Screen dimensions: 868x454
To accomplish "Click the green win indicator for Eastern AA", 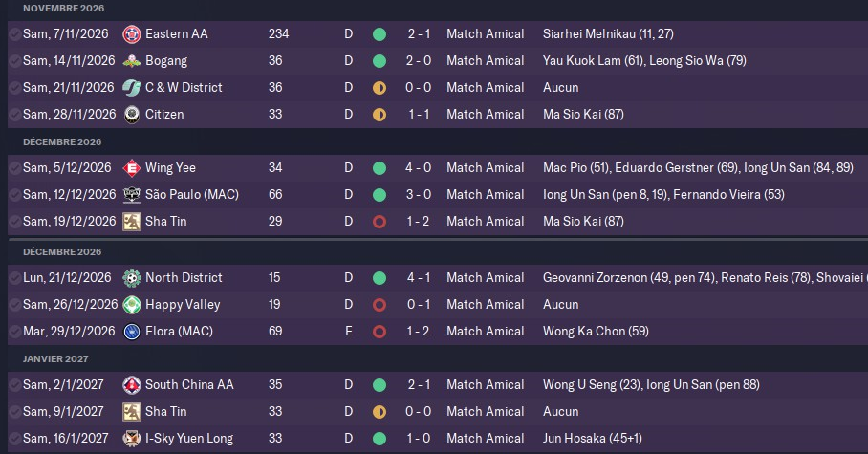I will click(x=380, y=34).
